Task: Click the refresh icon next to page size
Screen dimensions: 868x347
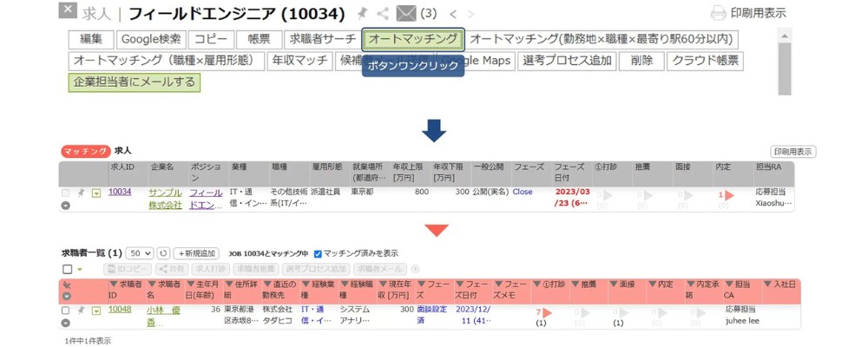Action: click(x=163, y=253)
